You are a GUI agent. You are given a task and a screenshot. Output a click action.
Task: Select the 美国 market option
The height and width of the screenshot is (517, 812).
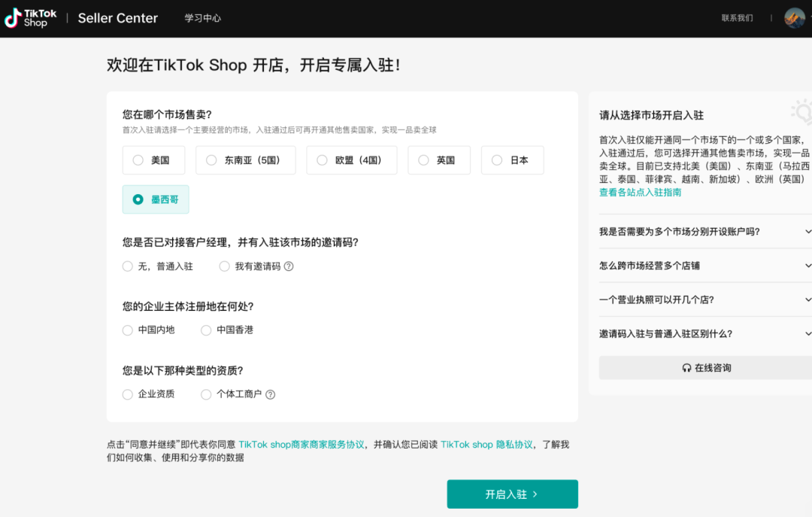(x=153, y=160)
